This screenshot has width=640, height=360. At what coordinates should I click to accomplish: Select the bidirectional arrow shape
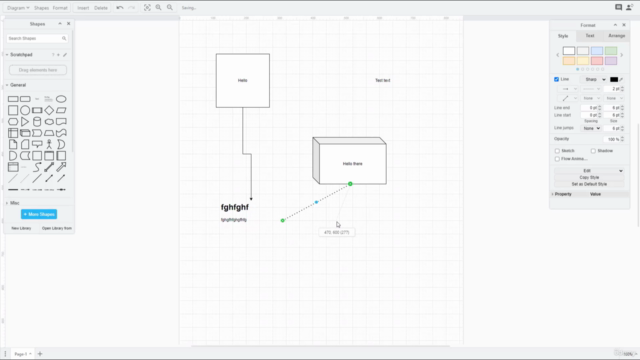[x=49, y=167]
